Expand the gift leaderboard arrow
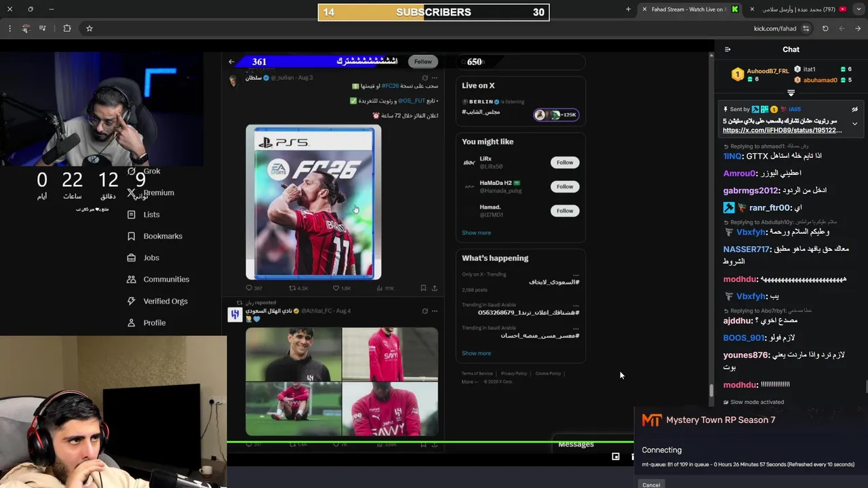 tap(791, 93)
